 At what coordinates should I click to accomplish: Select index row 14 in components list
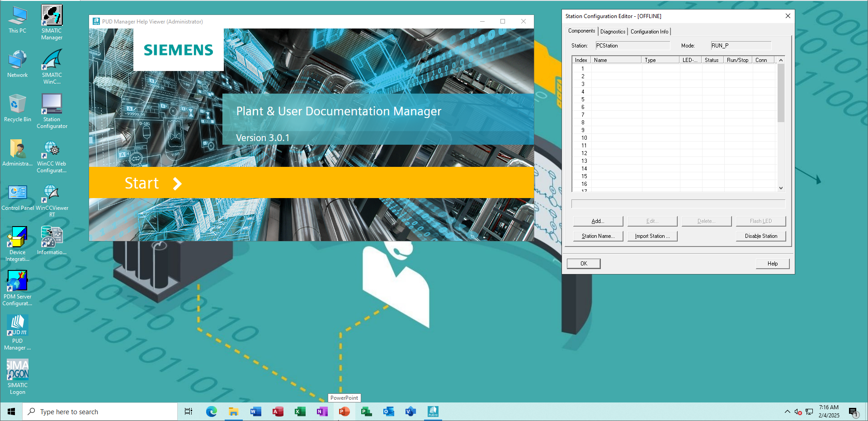[674, 169]
